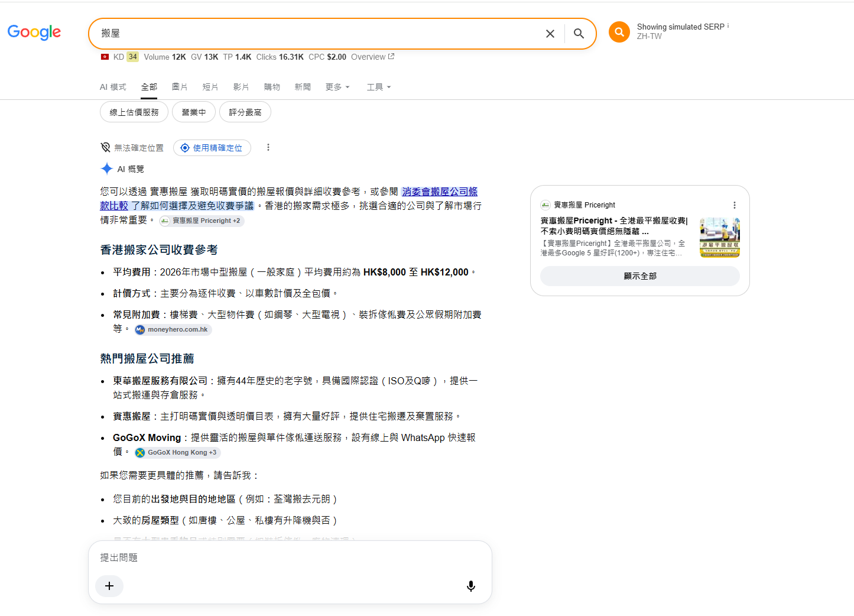Click the microphone icon in question box
The height and width of the screenshot is (616, 854).
470,586
